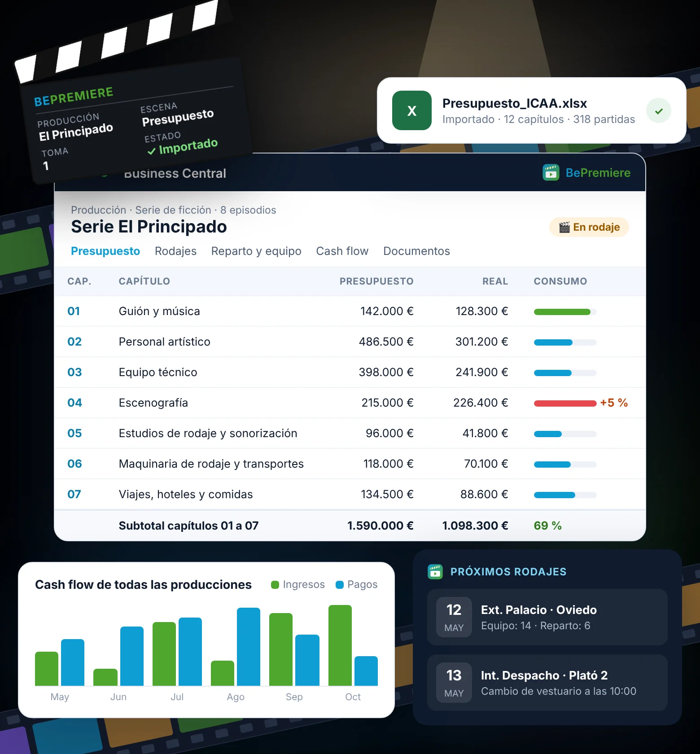Click the 12 MAY date tile
The height and width of the screenshot is (754, 700).
454,617
